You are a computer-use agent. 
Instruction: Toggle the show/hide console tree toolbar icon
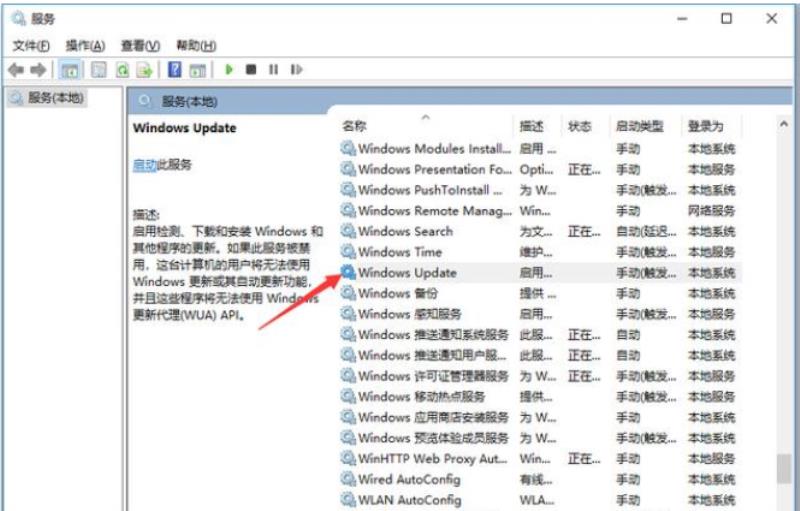[x=69, y=69]
